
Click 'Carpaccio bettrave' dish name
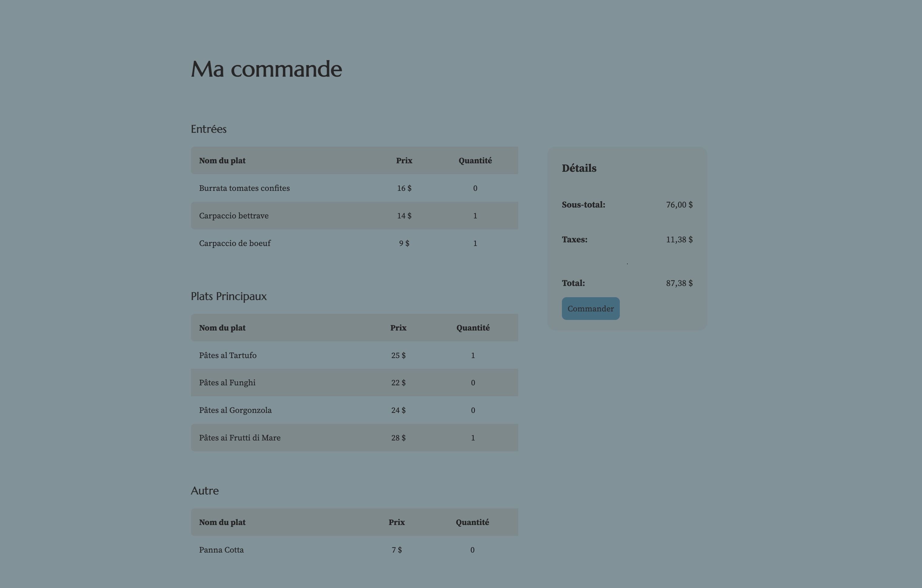[x=234, y=215]
